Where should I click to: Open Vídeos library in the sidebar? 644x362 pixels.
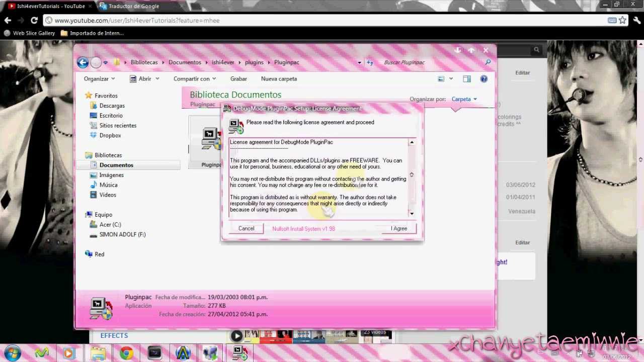pos(108,195)
